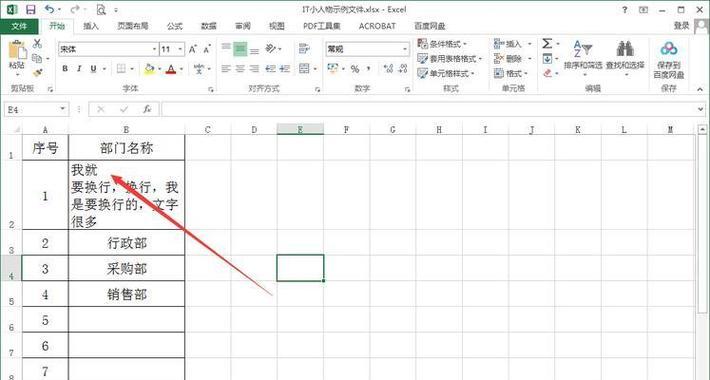Toggle Underline formatting
The height and width of the screenshot is (380, 710).
93,69
